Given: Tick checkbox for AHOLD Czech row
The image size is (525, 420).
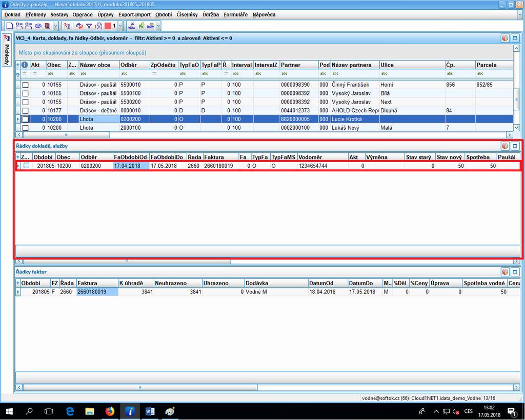Looking at the screenshot, I should click(x=26, y=111).
